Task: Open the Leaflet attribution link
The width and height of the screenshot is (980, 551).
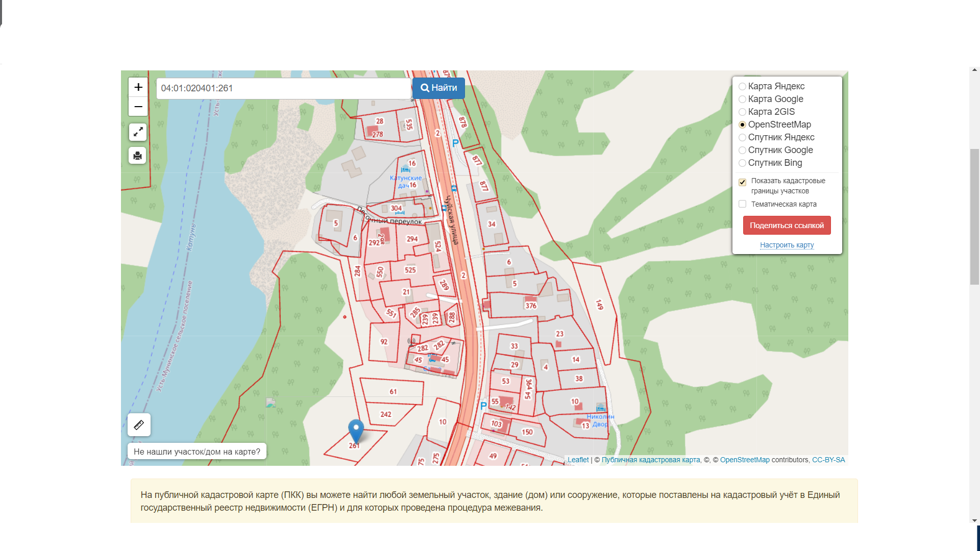Action: tap(578, 460)
